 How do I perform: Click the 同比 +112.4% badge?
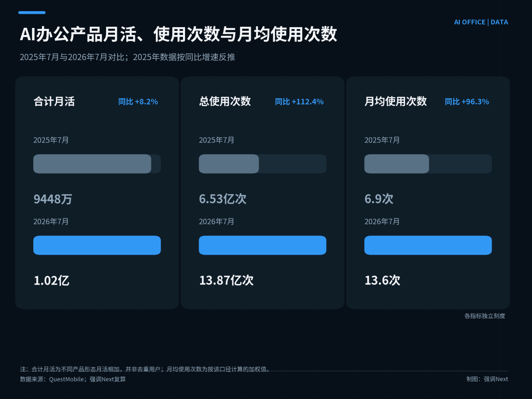[299, 102]
